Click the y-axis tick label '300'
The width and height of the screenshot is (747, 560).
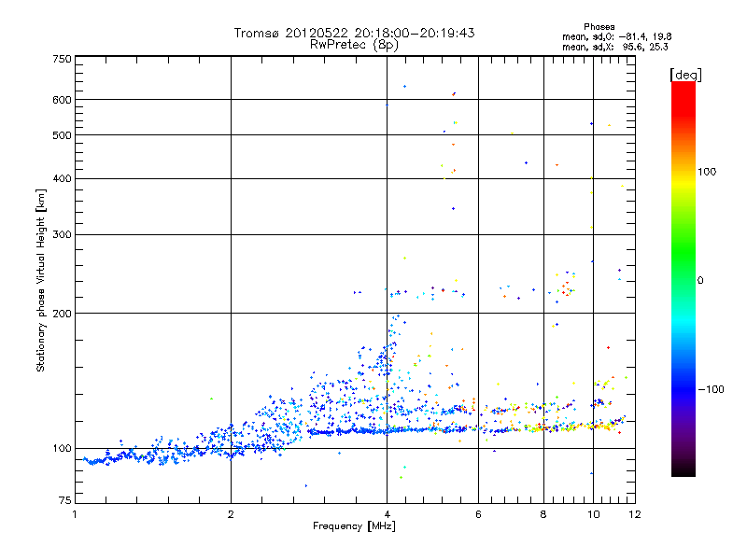(x=62, y=235)
